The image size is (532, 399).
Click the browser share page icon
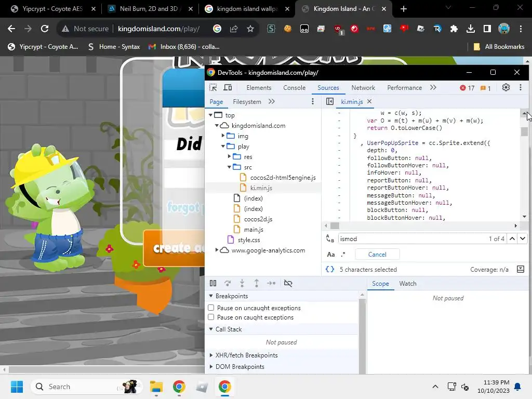(234, 29)
